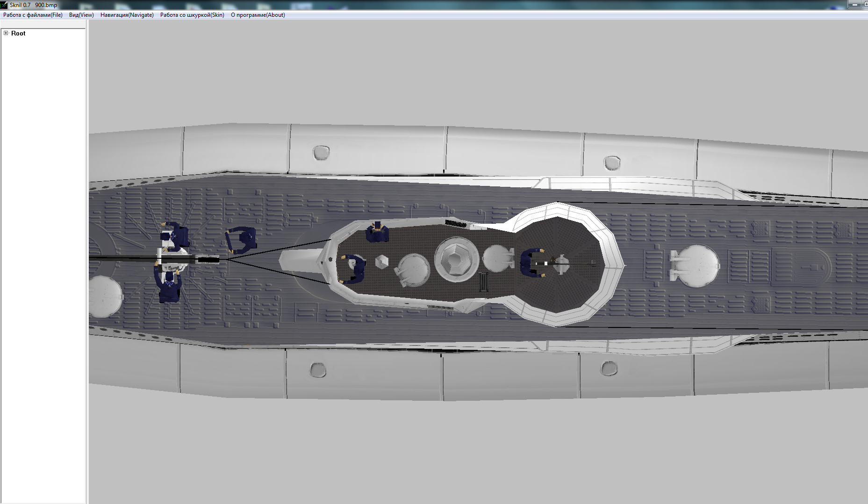Open the О программе (About) menu
This screenshot has width=868, height=504.
[x=258, y=15]
